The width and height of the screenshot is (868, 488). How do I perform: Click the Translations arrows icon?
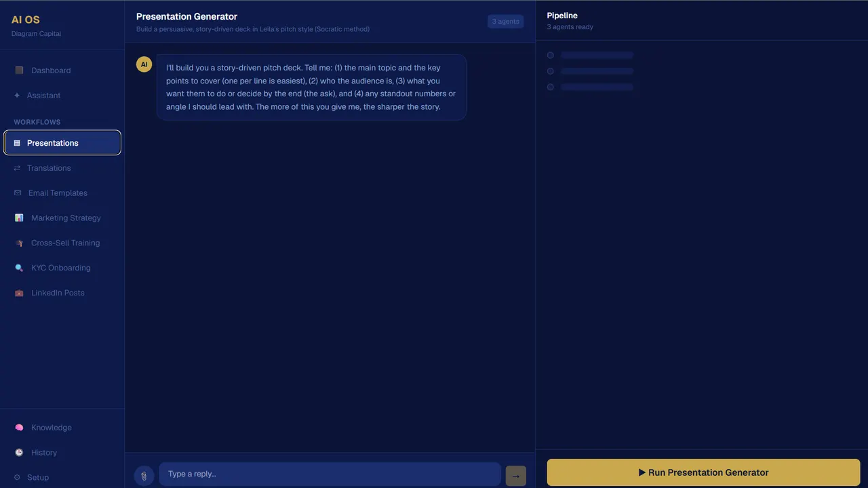(x=17, y=168)
